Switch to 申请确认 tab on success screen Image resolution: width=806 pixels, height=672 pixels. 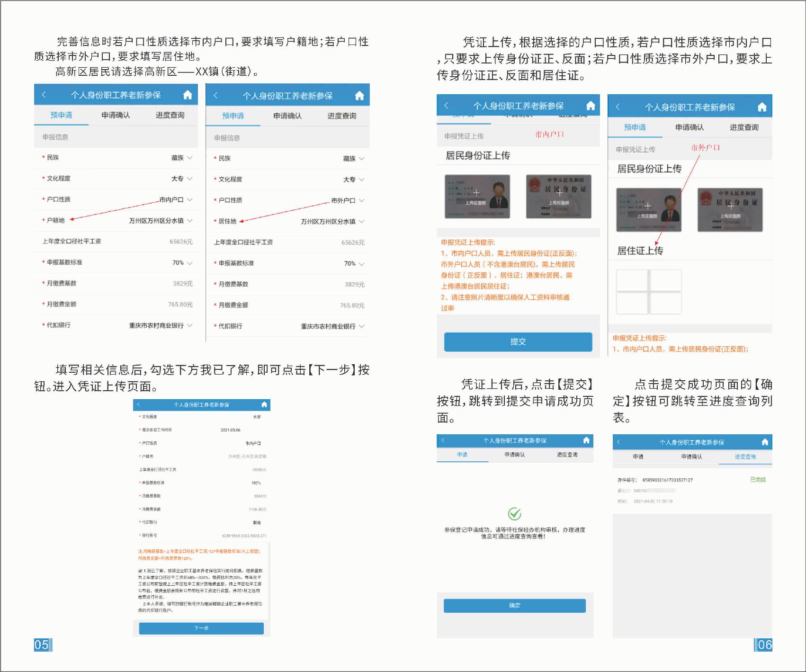514,455
